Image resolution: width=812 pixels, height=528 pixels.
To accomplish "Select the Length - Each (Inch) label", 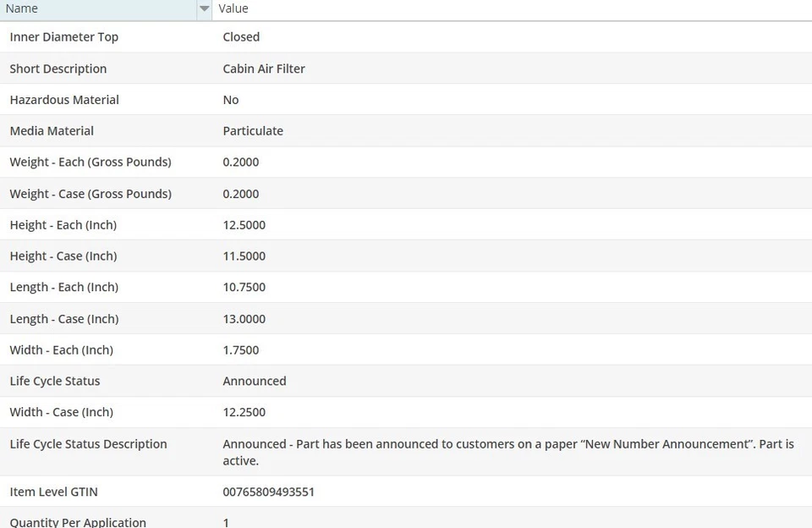I will pos(64,287).
